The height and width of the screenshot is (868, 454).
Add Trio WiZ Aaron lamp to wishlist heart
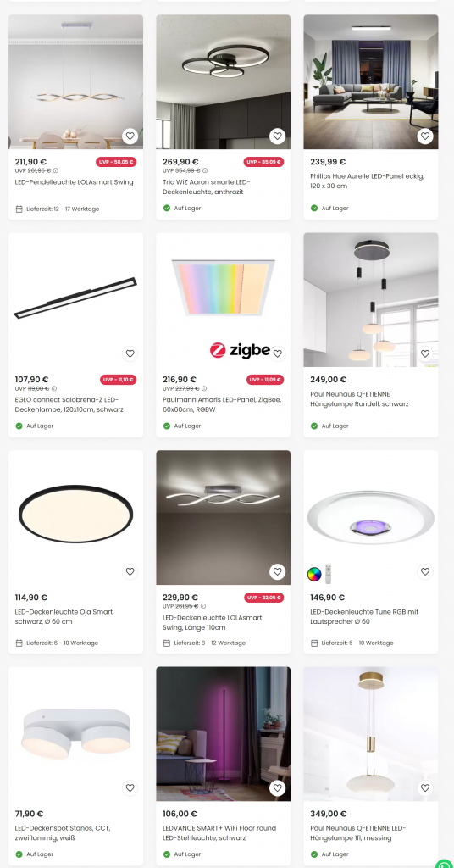278,136
